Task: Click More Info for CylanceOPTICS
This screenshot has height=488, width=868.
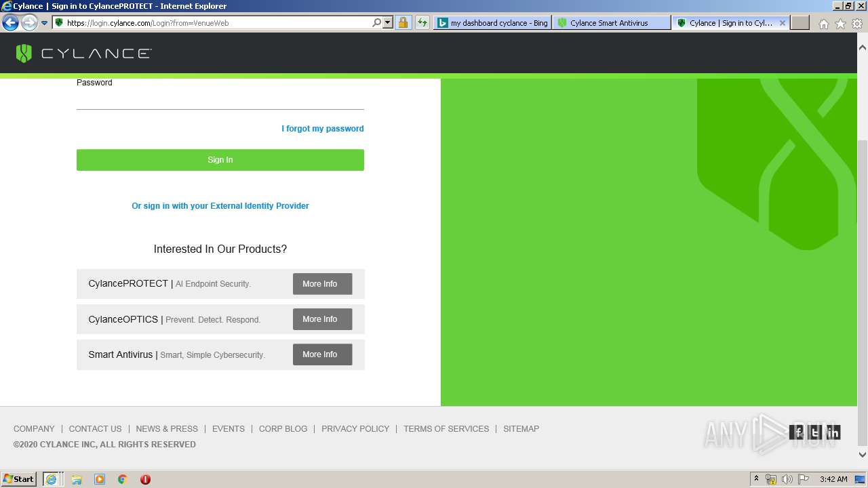Action: 322,319
